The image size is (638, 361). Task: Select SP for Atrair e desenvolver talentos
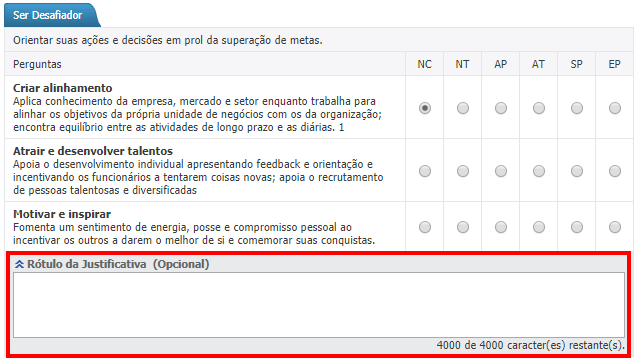577,171
